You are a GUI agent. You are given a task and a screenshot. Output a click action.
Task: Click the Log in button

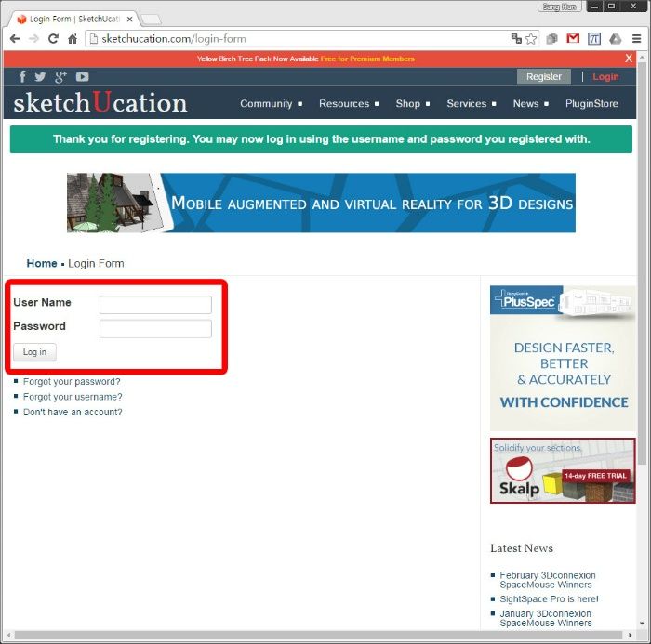click(x=34, y=352)
